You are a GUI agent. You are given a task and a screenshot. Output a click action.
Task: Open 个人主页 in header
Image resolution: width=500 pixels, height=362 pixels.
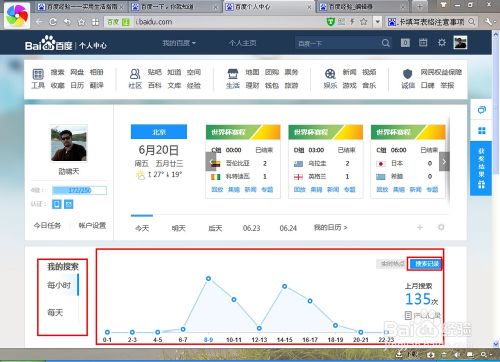(x=242, y=43)
